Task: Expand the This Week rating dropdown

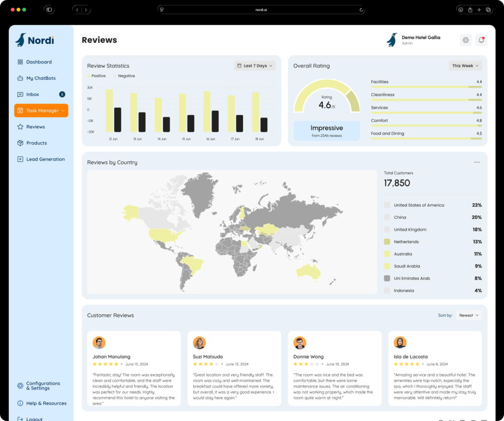Action: pyautogui.click(x=465, y=66)
